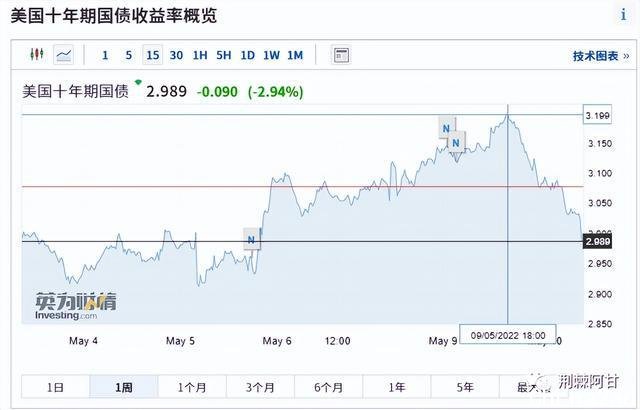Switch to candlestick chart type icon
Viewport: 640px width, 410px height.
click(37, 54)
